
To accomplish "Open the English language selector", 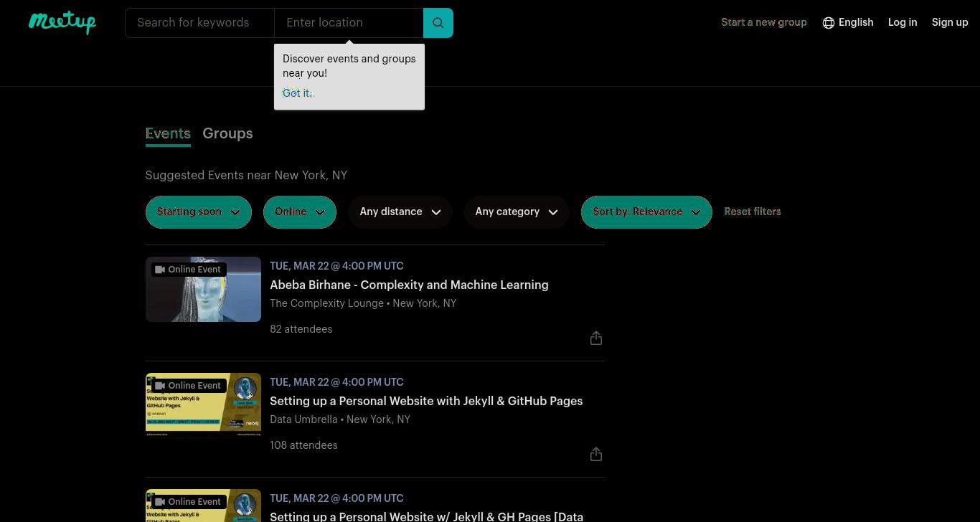I will pyautogui.click(x=848, y=22).
